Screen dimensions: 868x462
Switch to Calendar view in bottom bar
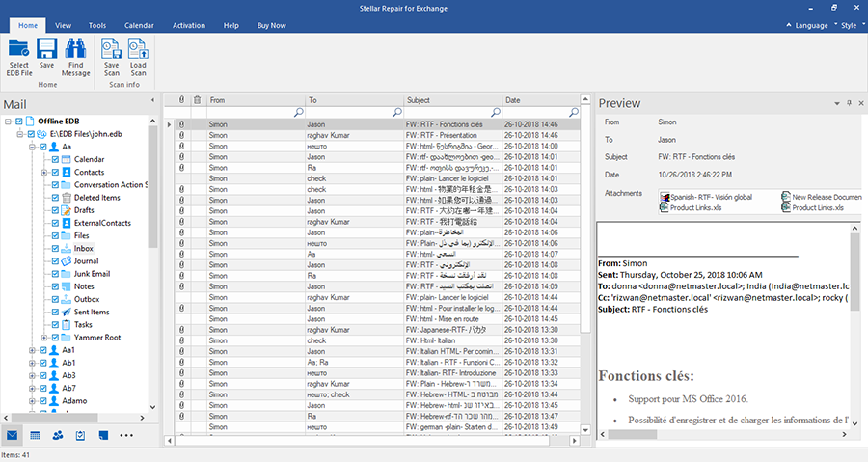(35, 435)
